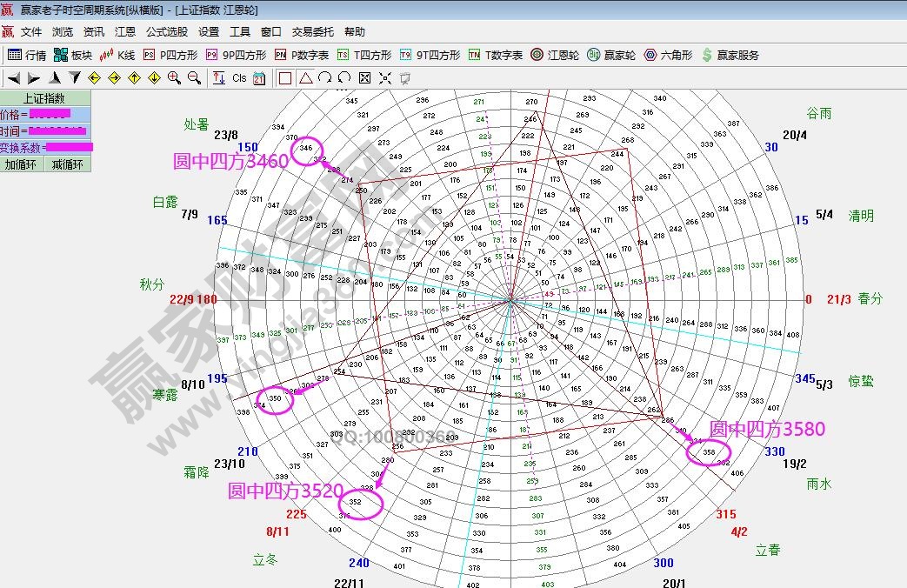Select the square drawing tool
The width and height of the screenshot is (907, 588).
click(x=284, y=78)
